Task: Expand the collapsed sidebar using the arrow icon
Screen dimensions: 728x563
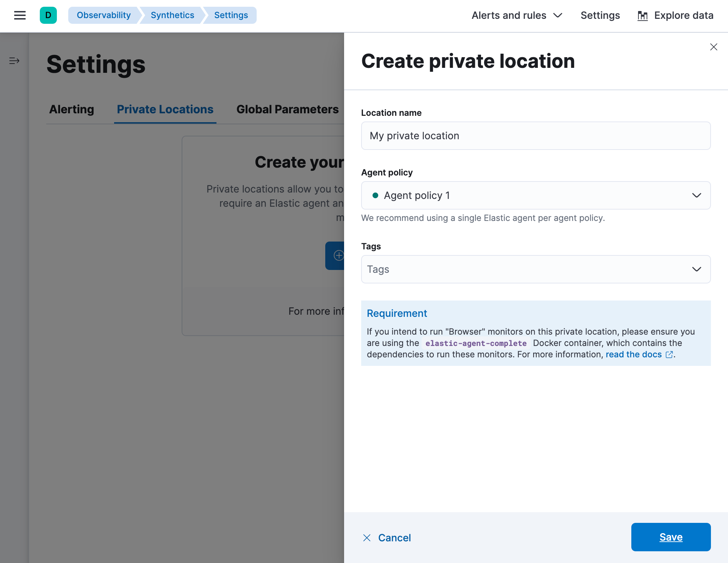Action: click(14, 60)
